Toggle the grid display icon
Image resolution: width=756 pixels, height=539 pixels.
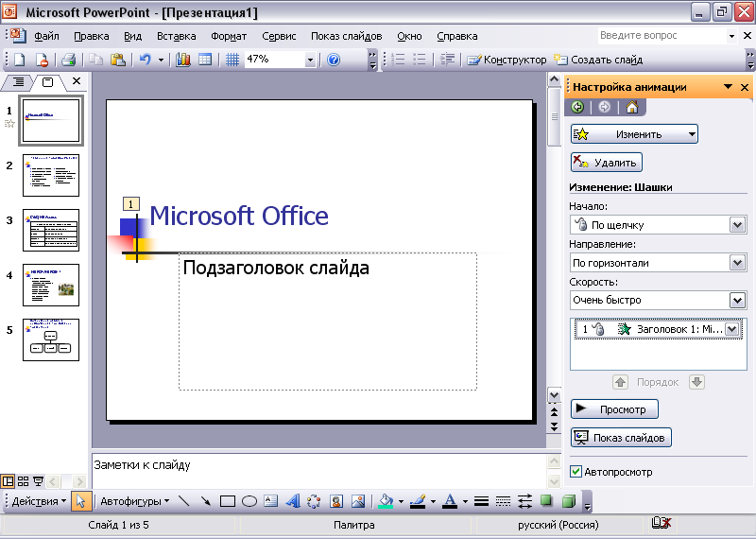[x=232, y=60]
